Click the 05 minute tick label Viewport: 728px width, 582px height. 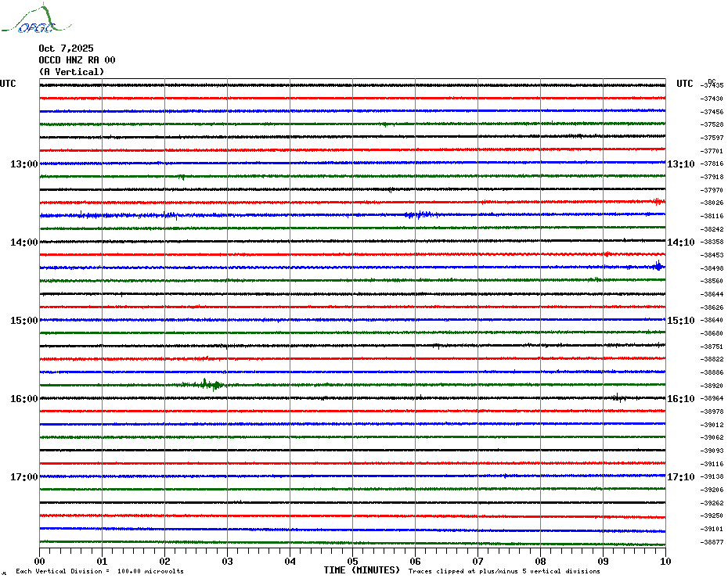[x=352, y=561]
